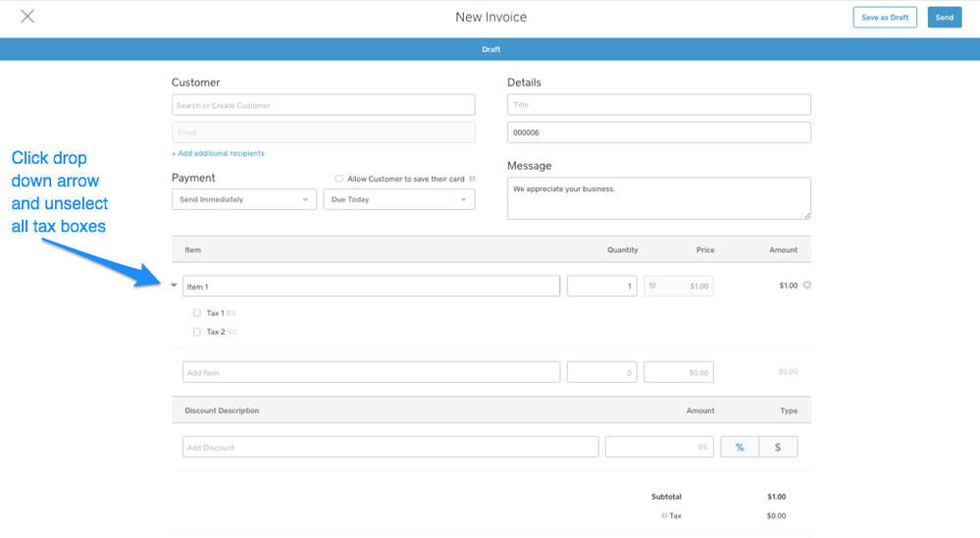Click the info icon beside the Tax total
The image size is (980, 538).
coord(664,515)
